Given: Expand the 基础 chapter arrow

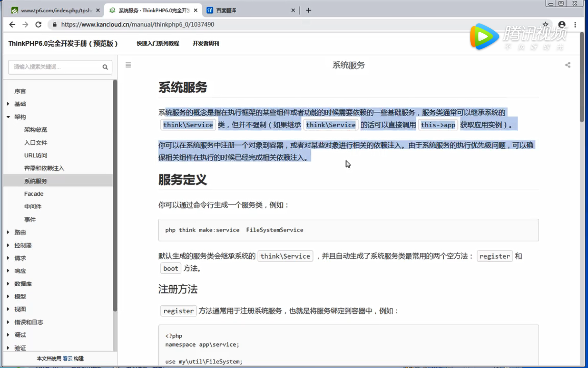Looking at the screenshot, I should [x=8, y=104].
